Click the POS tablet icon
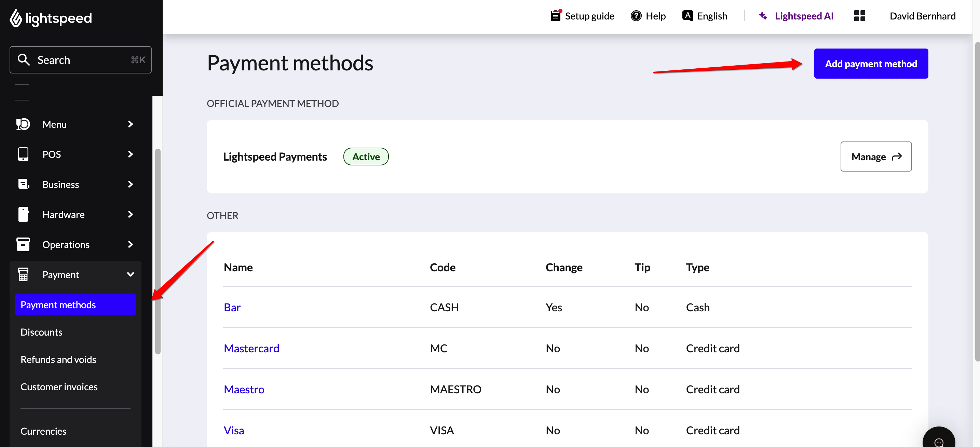Viewport: 980px width, 447px height. point(23,154)
